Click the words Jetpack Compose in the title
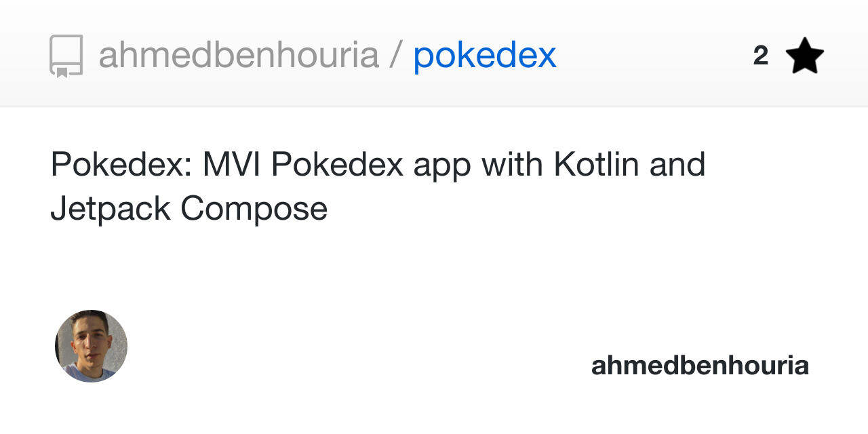This screenshot has width=868, height=434. coord(189,208)
